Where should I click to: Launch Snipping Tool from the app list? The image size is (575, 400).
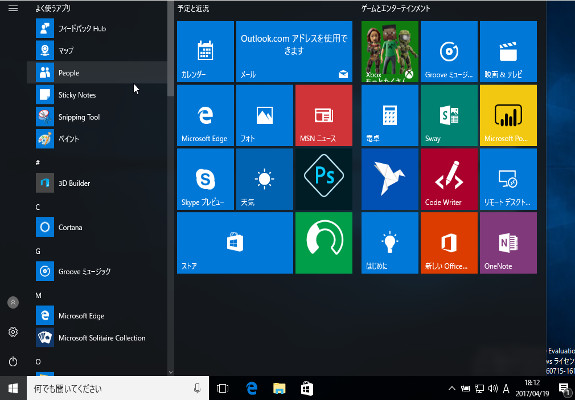pyautogui.click(x=97, y=117)
